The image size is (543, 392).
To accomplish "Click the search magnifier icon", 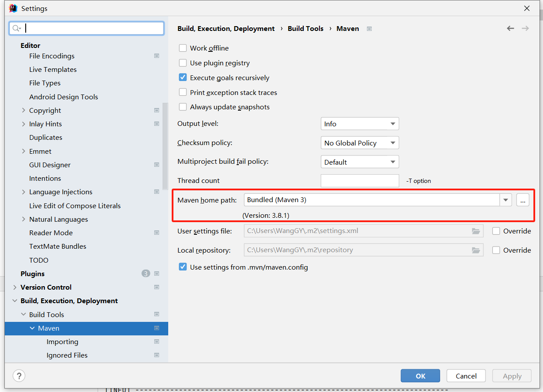I will point(17,28).
